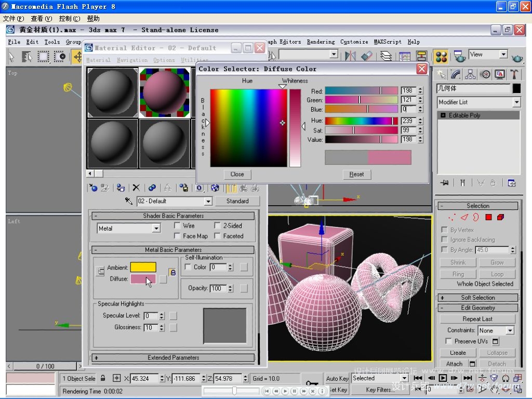Click the yellow Ambient color swatch
This screenshot has width=532, height=399.
click(143, 268)
